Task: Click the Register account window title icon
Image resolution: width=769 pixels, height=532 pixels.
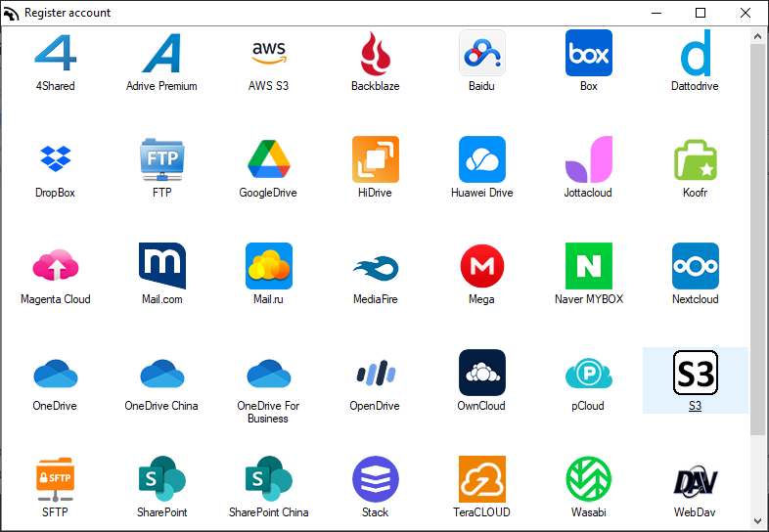Action: pyautogui.click(x=11, y=14)
